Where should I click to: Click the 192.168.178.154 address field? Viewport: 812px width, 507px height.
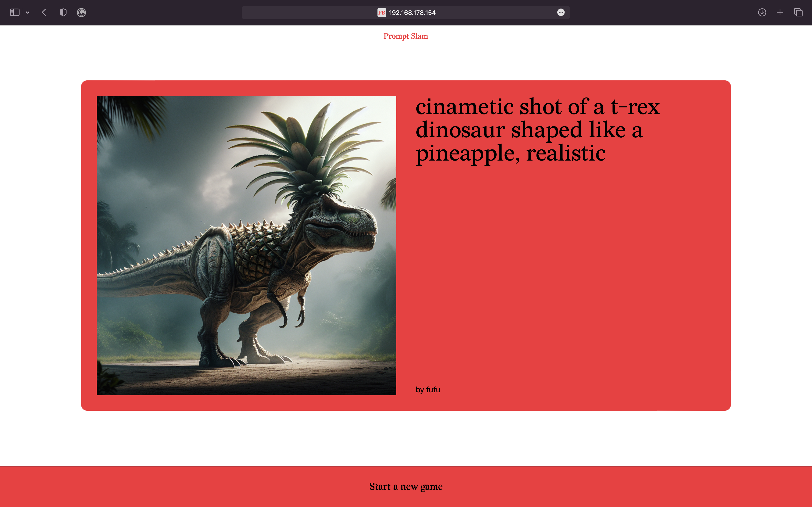coord(412,12)
